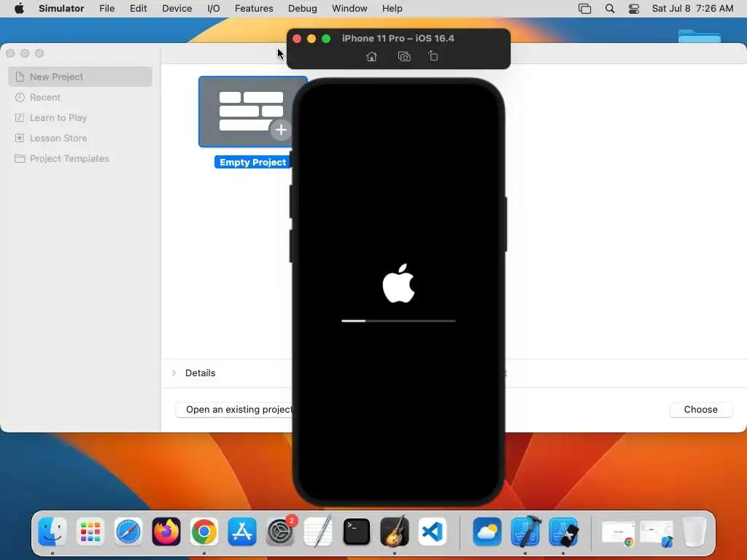Take a screenshot using Simulator's camera icon
This screenshot has width=747, height=560.
(x=404, y=57)
